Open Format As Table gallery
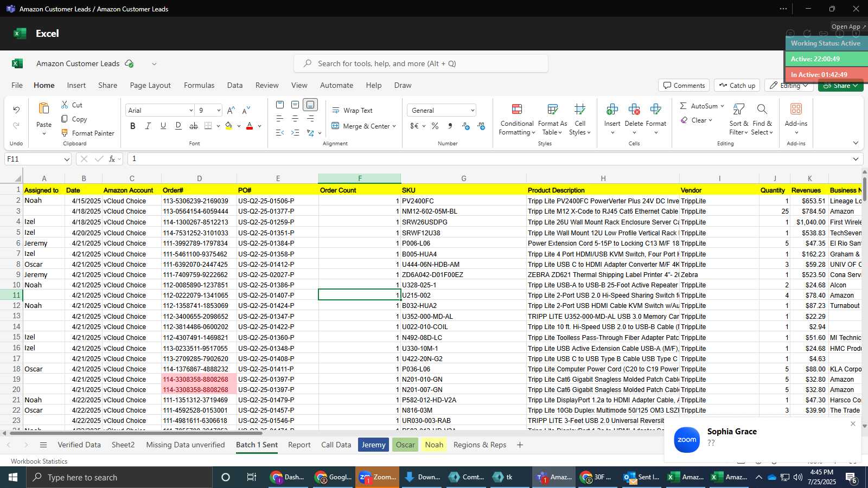The image size is (868, 488). tap(552, 120)
